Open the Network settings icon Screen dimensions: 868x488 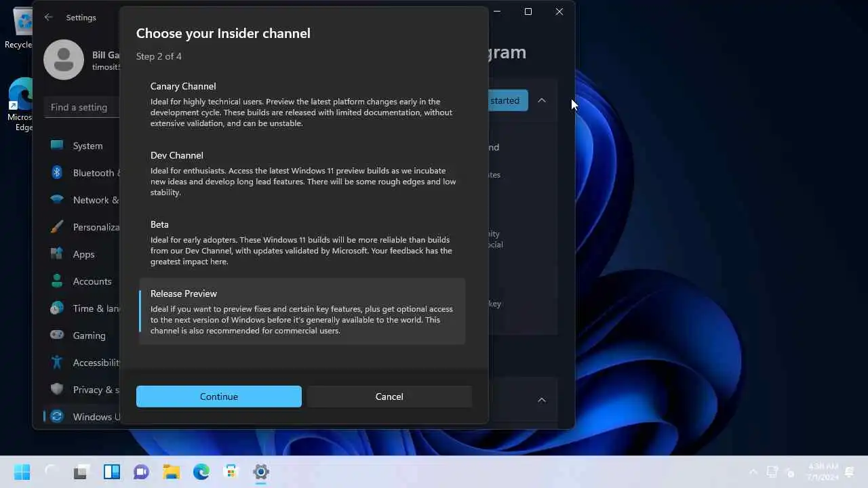[57, 200]
